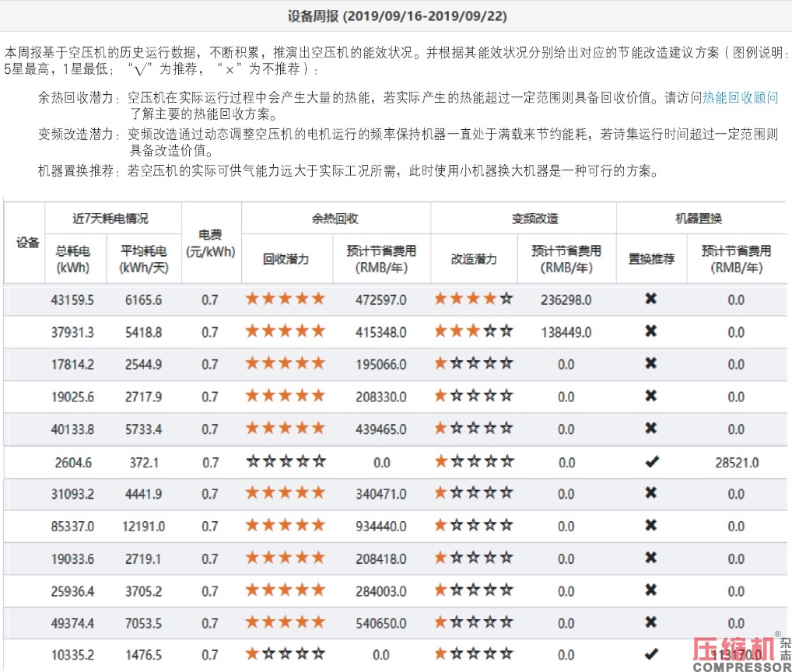Click the 平均耗电 (kWh/天) column header

143,259
